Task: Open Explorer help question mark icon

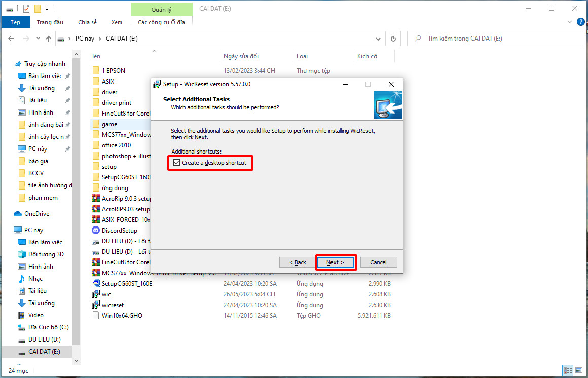Action: click(580, 22)
